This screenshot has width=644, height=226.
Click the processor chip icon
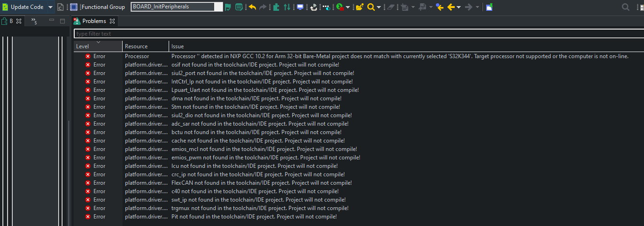(74, 7)
